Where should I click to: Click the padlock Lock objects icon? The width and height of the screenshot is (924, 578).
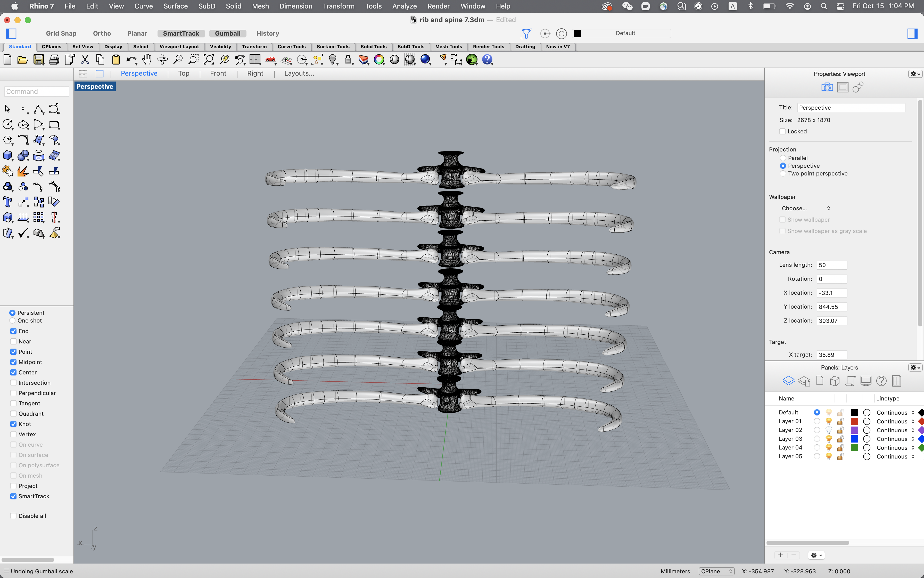(x=348, y=60)
